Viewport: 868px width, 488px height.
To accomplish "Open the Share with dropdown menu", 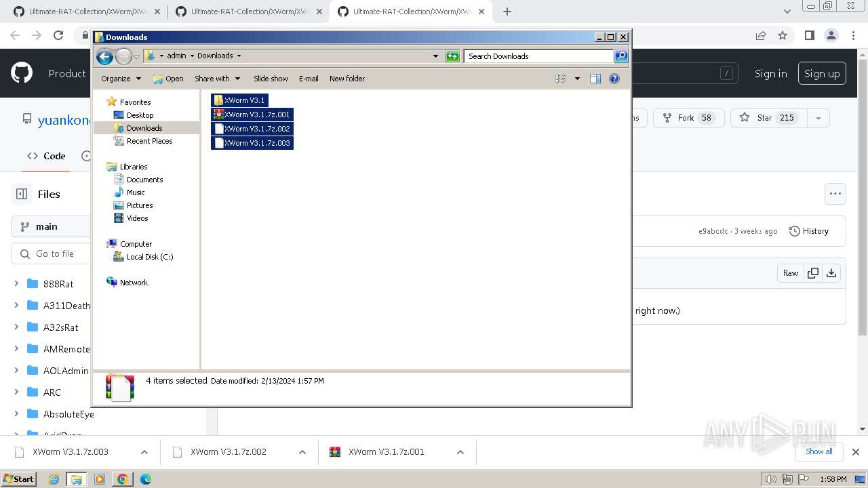I will (x=217, y=79).
